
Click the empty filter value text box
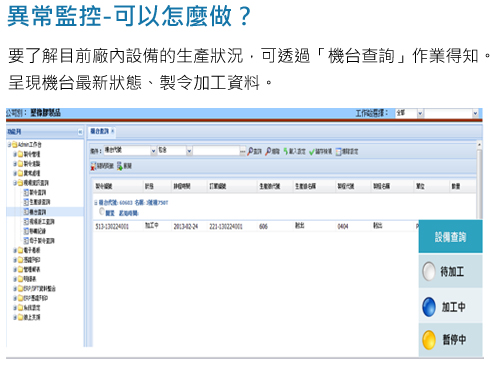point(216,151)
